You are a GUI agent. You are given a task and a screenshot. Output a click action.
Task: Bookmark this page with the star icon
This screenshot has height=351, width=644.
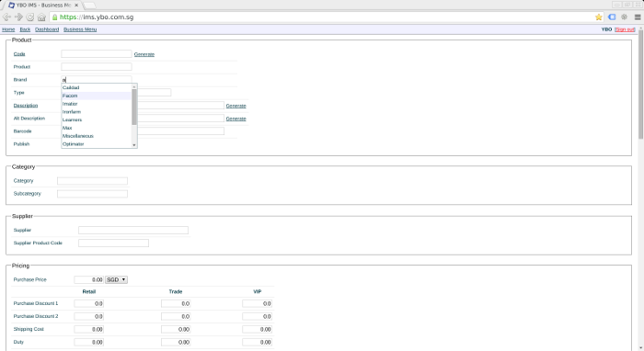(x=598, y=17)
